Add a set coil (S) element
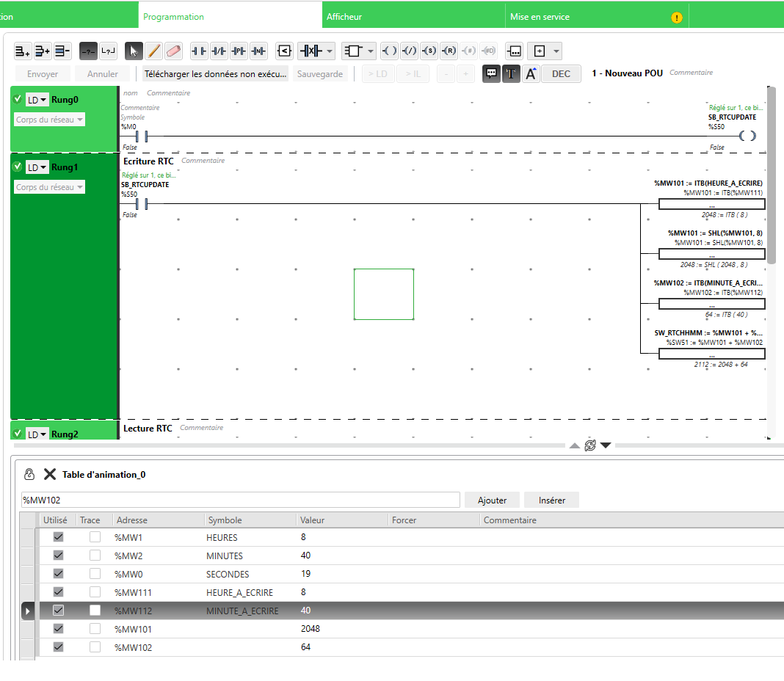 (429, 51)
